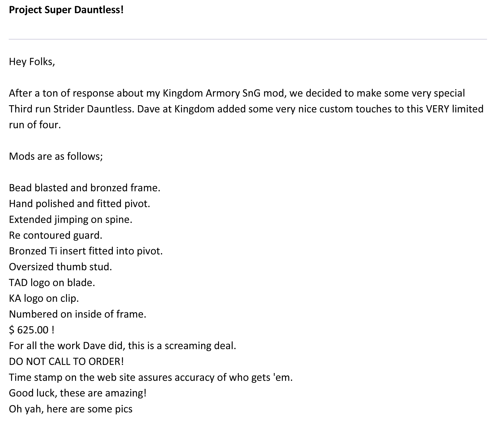Click 'Bronzed Ti insert fitted into pivot.'
Viewport: 504px width, 444px height.
86,251
